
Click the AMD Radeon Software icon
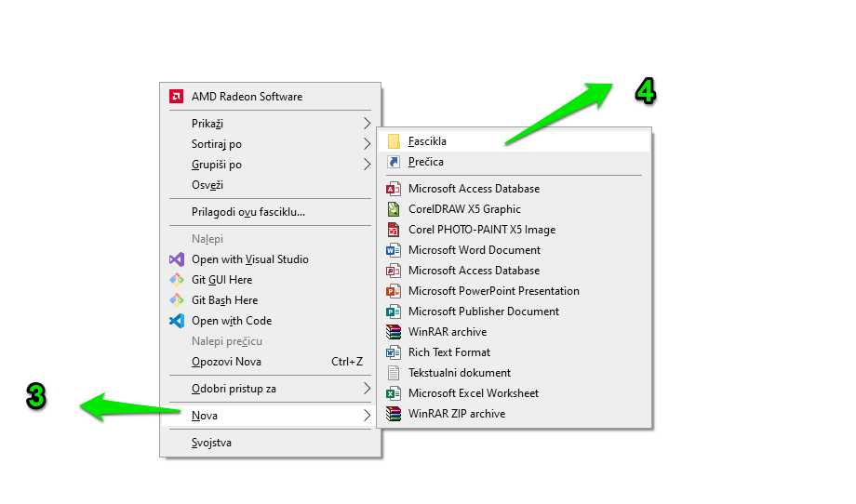tap(176, 97)
